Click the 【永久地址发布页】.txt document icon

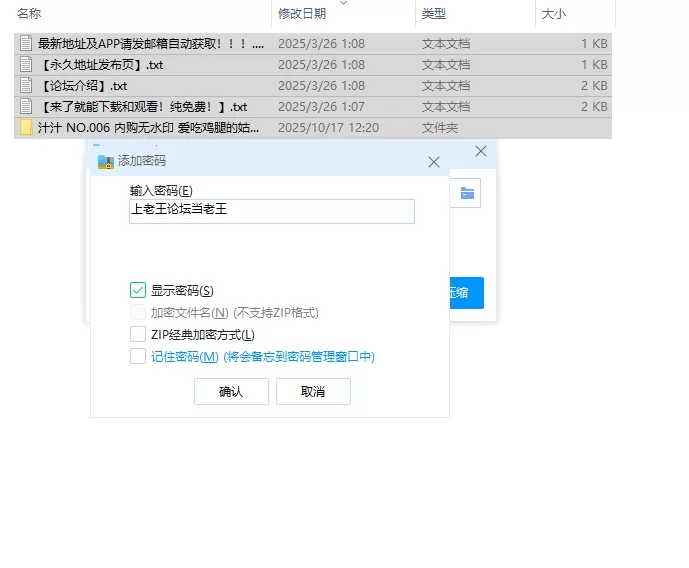click(26, 65)
